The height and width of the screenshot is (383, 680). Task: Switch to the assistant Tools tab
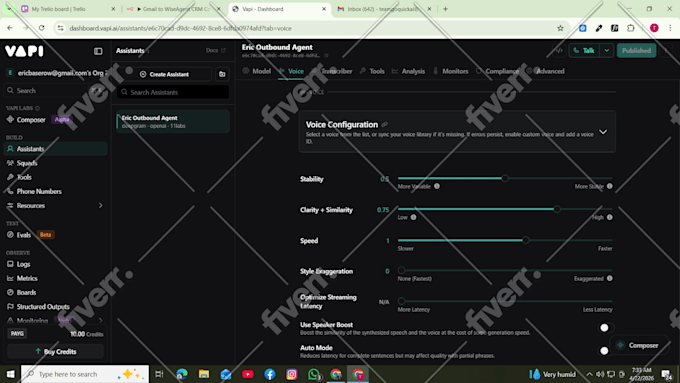click(x=373, y=71)
